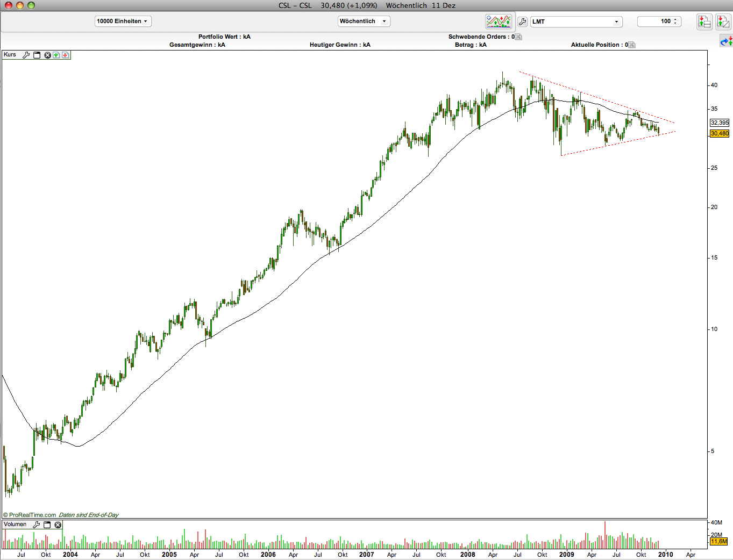The width and height of the screenshot is (733, 560).
Task: Click the blue arrow trading panel toggle
Action: [x=726, y=41]
